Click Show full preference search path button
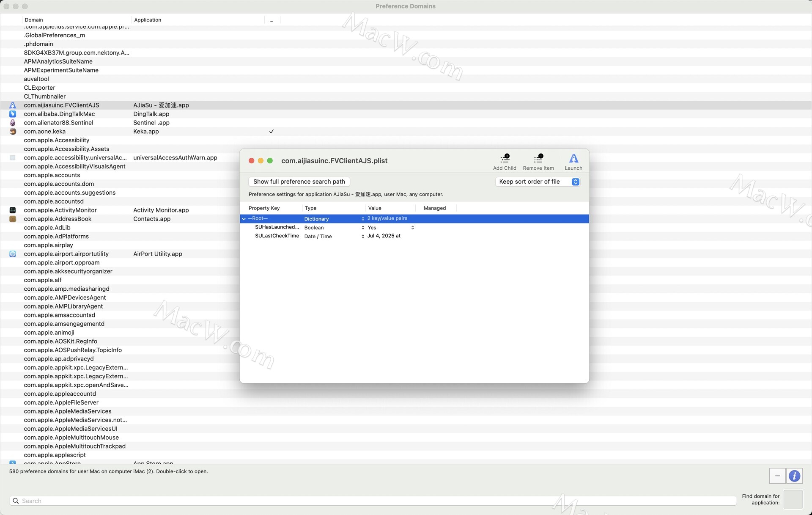This screenshot has width=812, height=515. (299, 182)
